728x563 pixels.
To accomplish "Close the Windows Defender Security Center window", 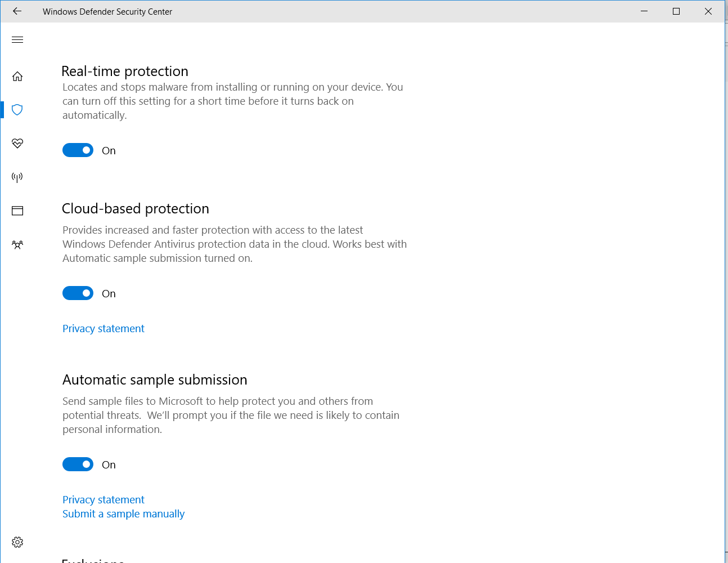I will pyautogui.click(x=708, y=11).
